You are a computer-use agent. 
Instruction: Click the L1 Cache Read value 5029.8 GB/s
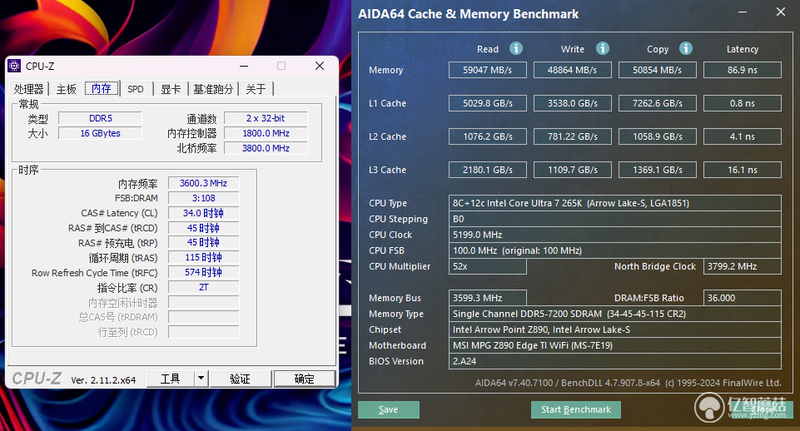click(x=488, y=103)
